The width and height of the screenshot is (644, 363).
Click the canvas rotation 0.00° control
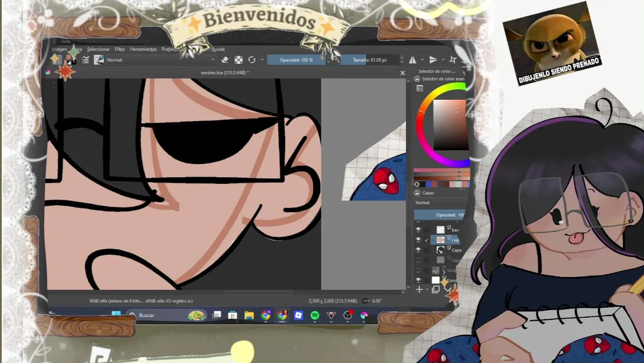point(372,301)
